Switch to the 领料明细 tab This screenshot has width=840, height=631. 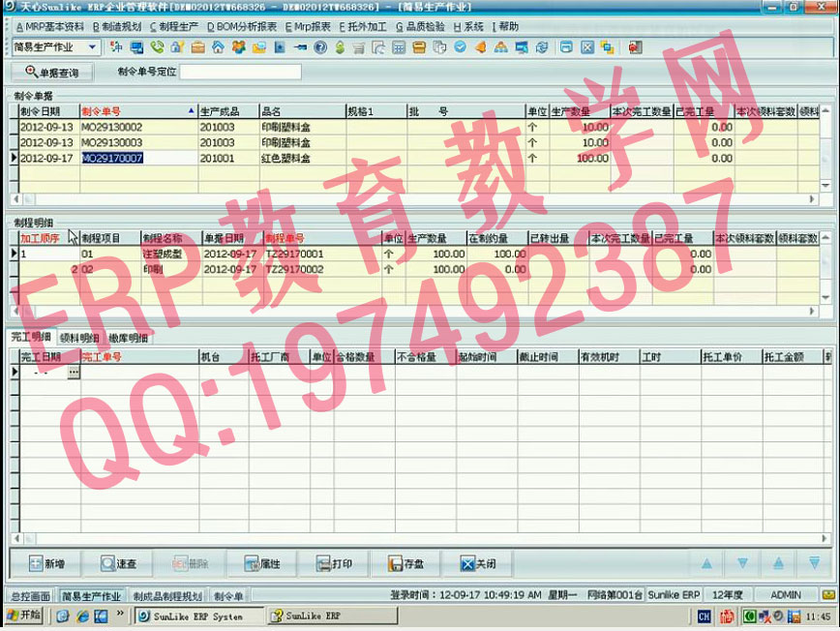coord(78,338)
